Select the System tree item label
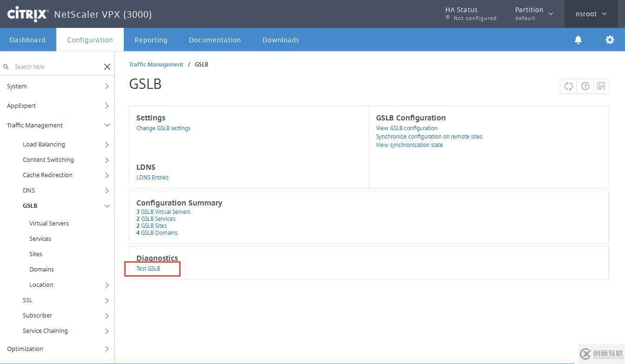This screenshot has height=364, width=625. click(17, 86)
